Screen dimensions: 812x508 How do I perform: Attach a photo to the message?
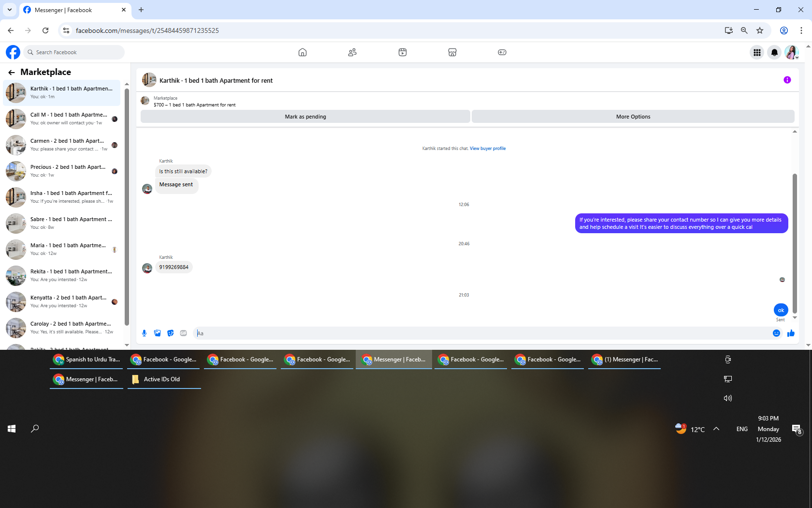pyautogui.click(x=157, y=333)
